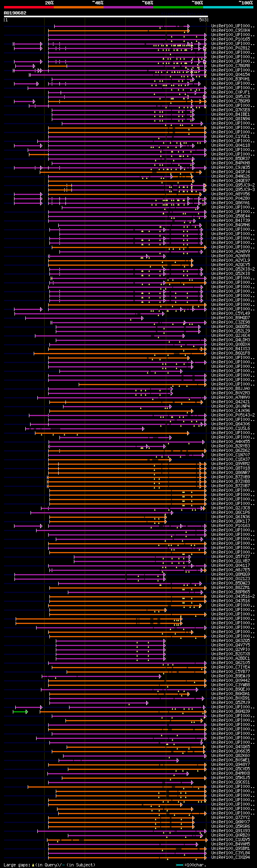Click the orange alignment bar for UniRef100_C9SXK4
The height and width of the screenshot is (868, 257).
[119, 31]
